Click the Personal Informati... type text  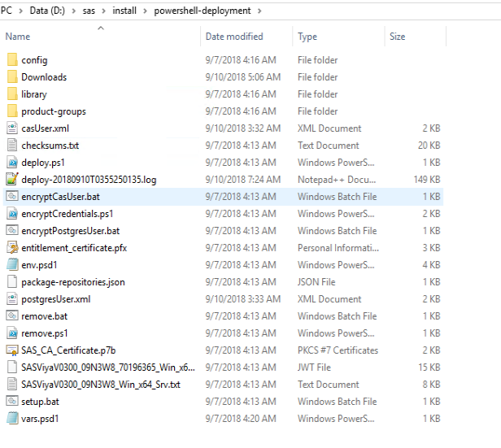pos(338,248)
